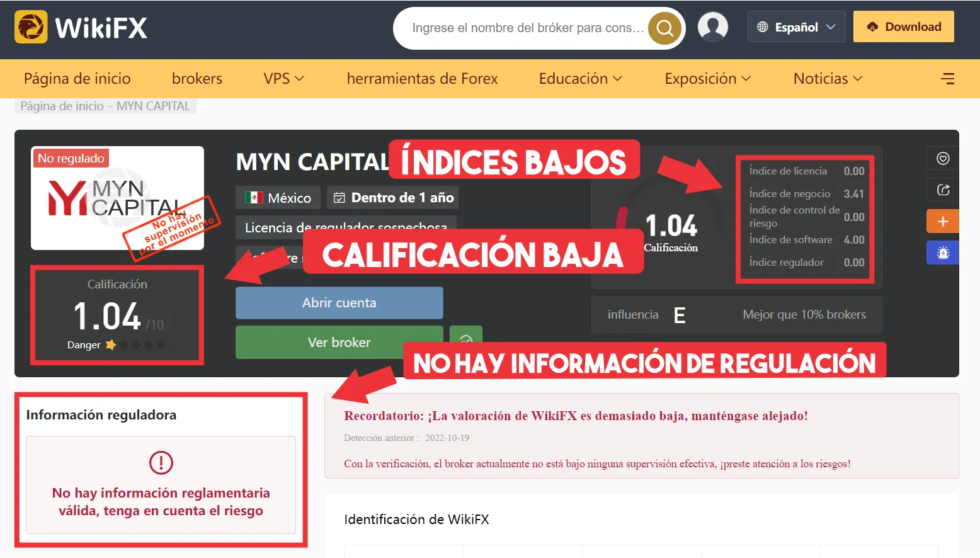This screenshot has height=558, width=980.
Task: Click the Índice de software value 4.00
Action: point(854,240)
